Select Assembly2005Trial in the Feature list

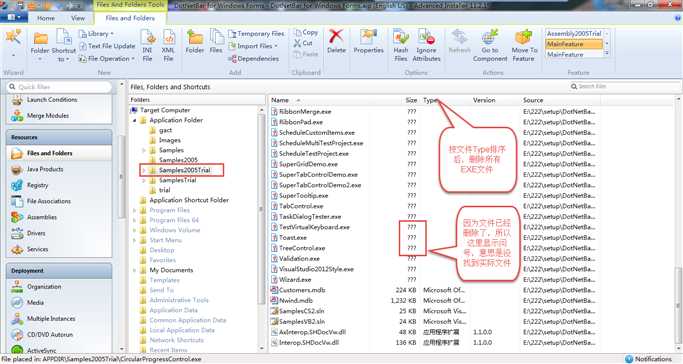(x=574, y=34)
